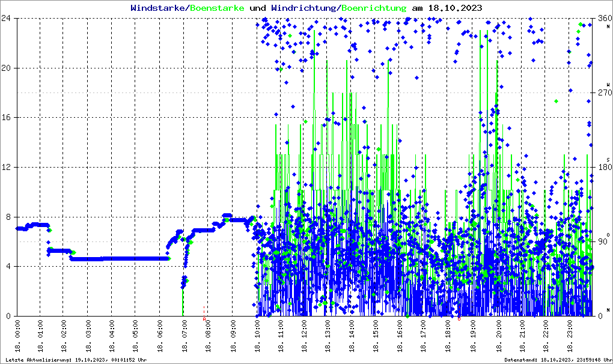Click the '18. 03:00' time axis label
Image resolution: width=613 pixels, height=364 pixels.
pos(89,336)
